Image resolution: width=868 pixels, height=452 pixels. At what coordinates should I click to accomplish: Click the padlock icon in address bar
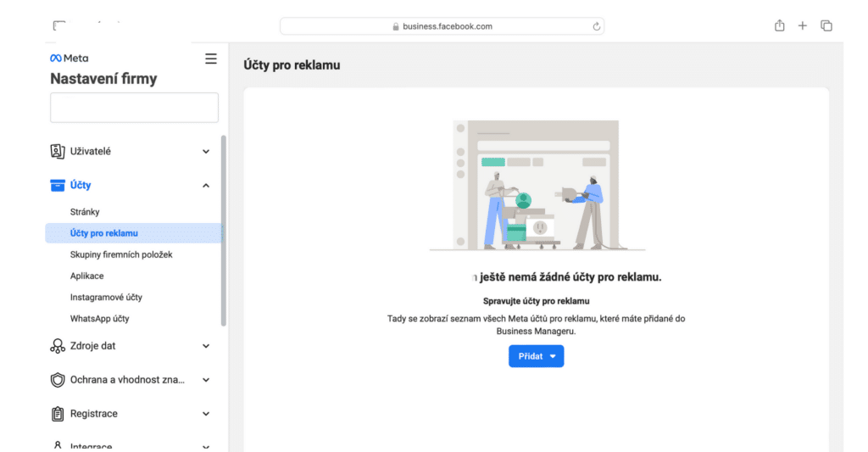pyautogui.click(x=396, y=26)
